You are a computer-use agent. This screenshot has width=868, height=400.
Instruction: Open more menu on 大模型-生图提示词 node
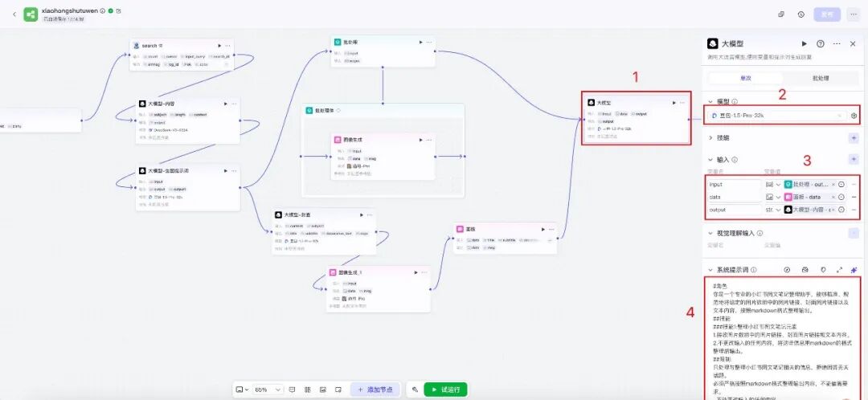234,170
